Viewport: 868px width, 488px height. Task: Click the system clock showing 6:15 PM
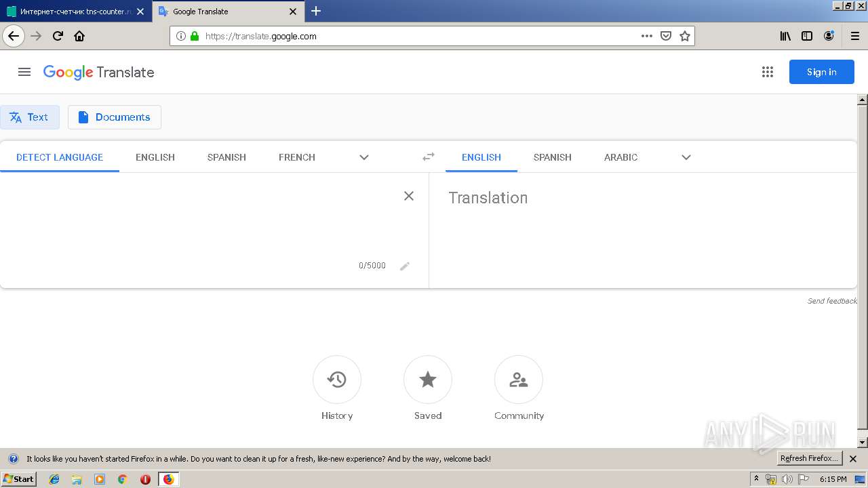tap(833, 479)
